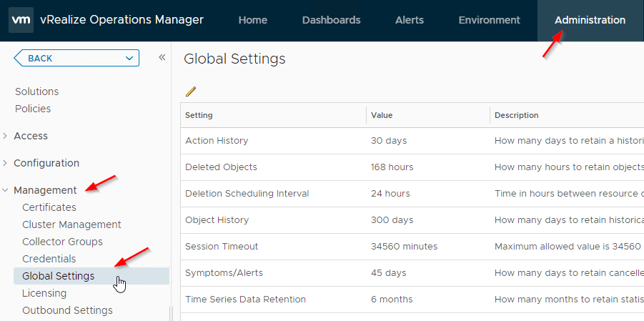Expand the Access section chevron

pyautogui.click(x=5, y=136)
